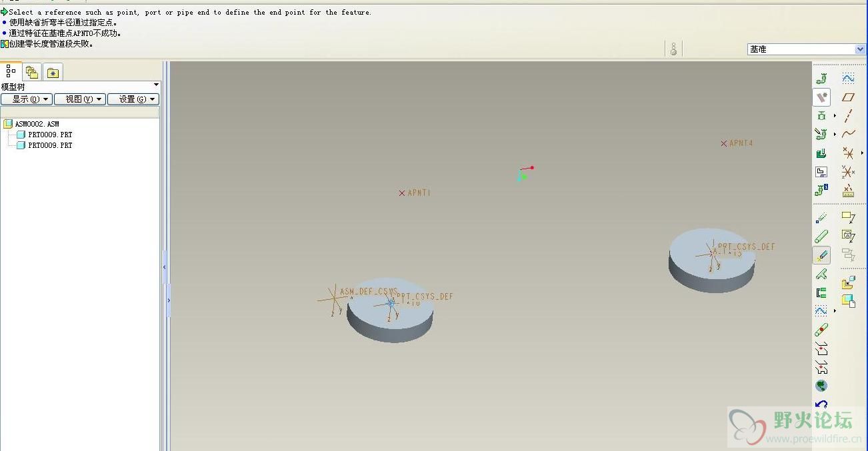Viewport: 868px width, 451px height.
Task: Select the branch pipe icon
Action: (821, 274)
